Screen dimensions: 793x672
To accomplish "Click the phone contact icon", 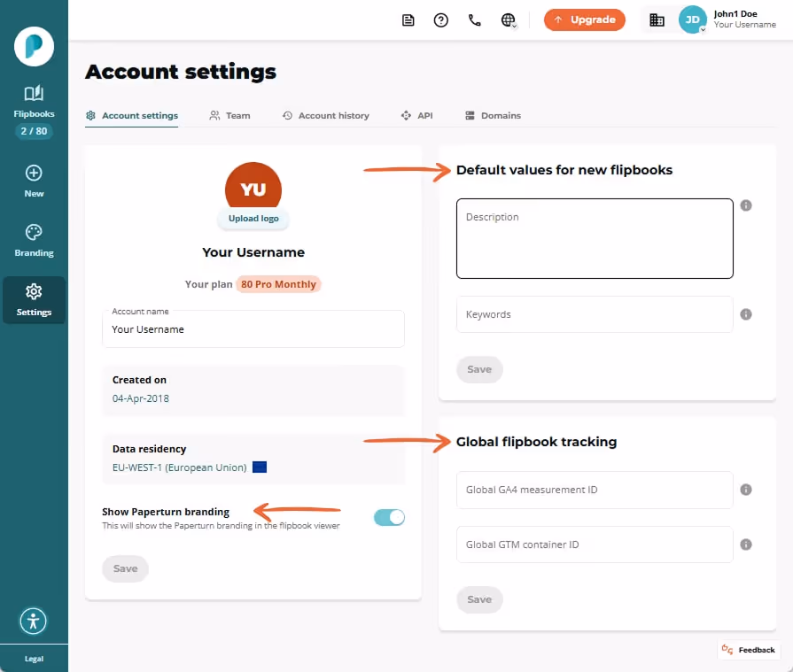I will pyautogui.click(x=474, y=20).
